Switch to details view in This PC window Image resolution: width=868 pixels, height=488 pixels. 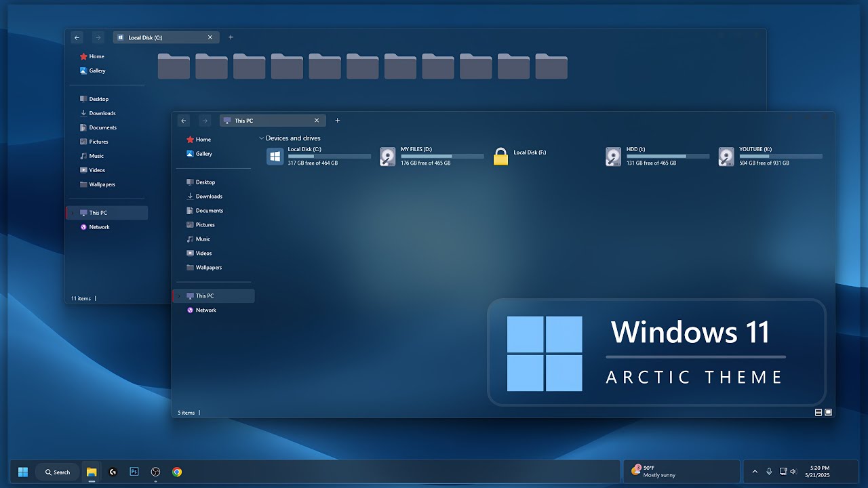[818, 412]
